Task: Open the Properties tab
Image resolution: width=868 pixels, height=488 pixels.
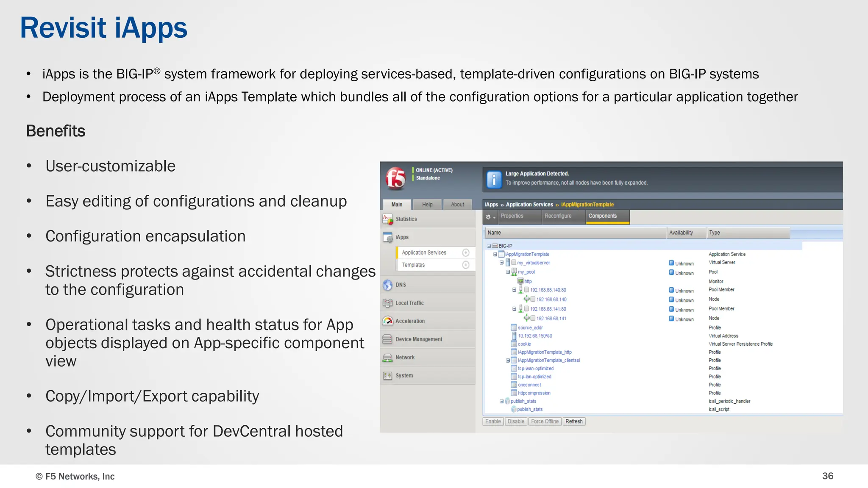Action: click(520, 216)
